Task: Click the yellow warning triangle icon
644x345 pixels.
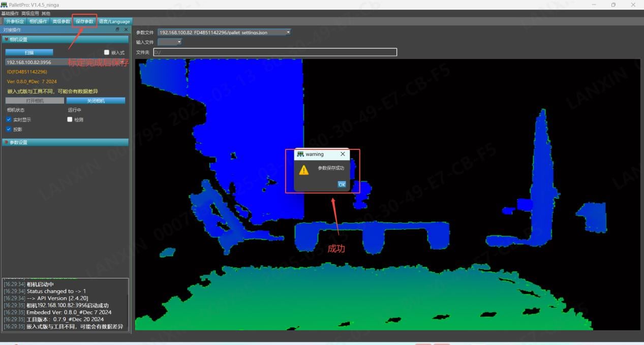Action: [304, 170]
